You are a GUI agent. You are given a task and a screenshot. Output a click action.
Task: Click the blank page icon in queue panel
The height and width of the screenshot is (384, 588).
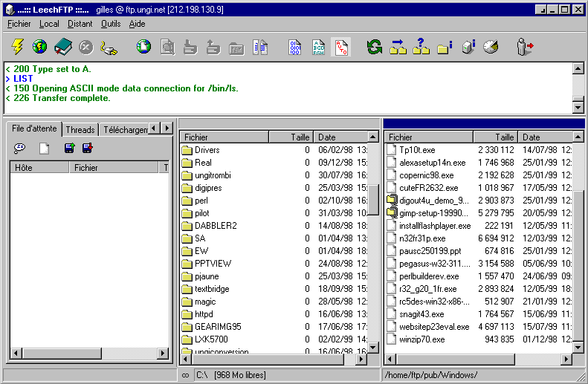pos(45,149)
